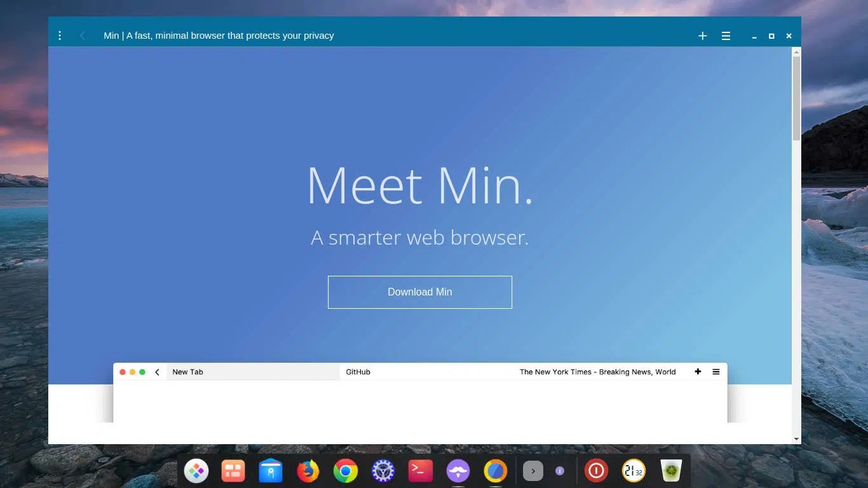868x488 pixels.
Task: Click the Download Min button
Action: (420, 292)
